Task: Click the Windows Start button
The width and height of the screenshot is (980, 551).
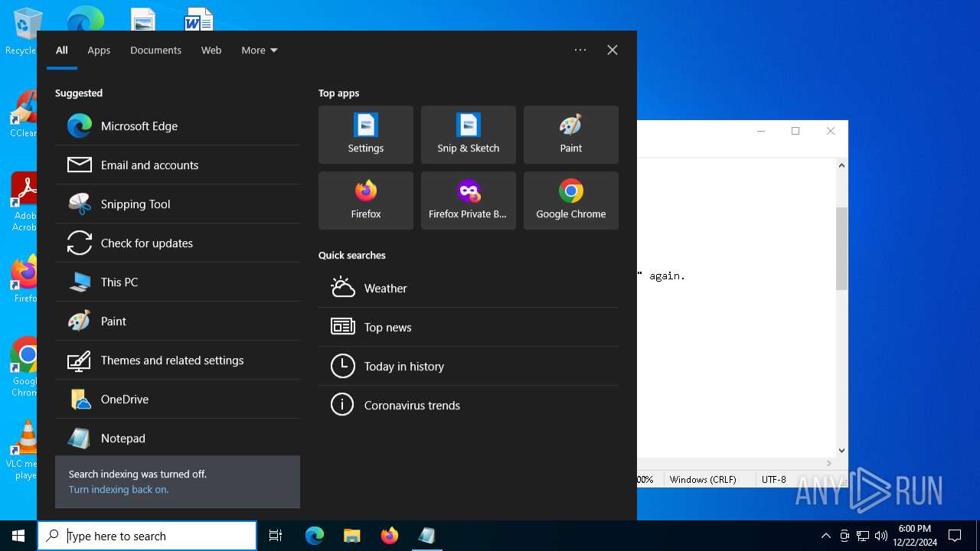Action: point(18,536)
